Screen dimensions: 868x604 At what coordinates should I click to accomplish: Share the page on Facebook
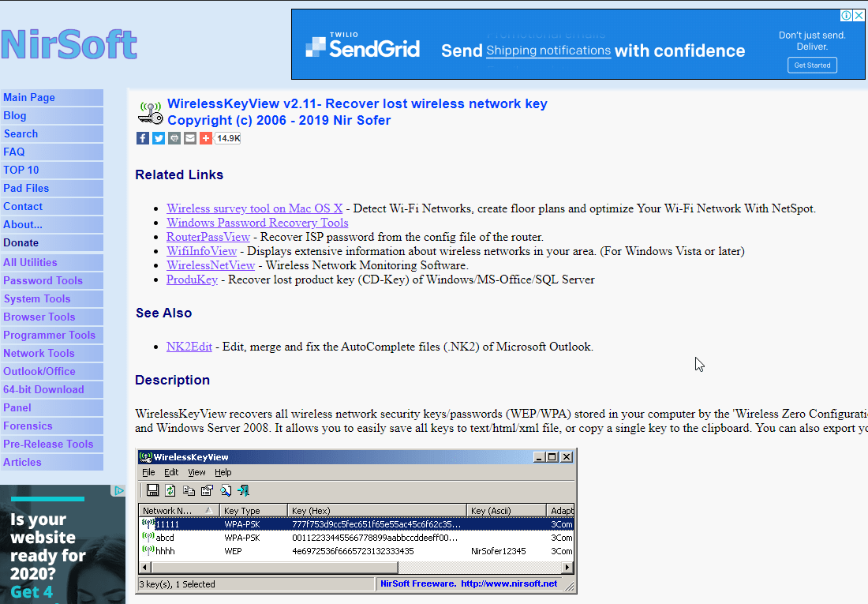[143, 138]
